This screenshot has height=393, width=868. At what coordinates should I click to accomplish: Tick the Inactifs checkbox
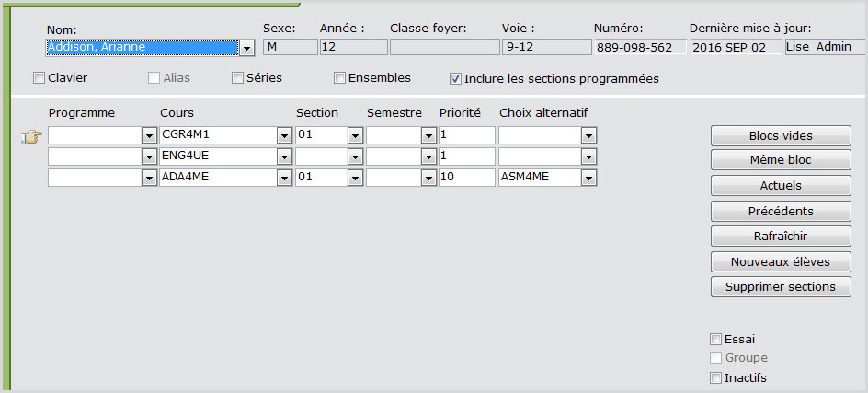pyautogui.click(x=716, y=378)
